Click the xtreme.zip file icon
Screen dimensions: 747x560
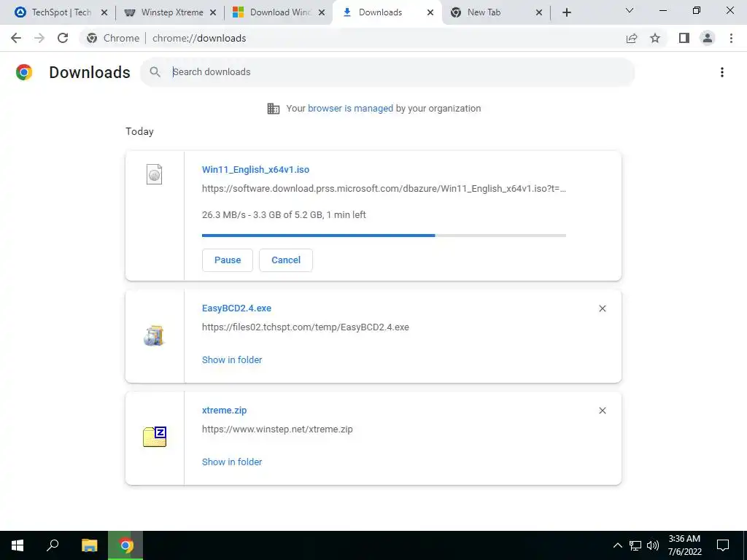[x=155, y=437]
